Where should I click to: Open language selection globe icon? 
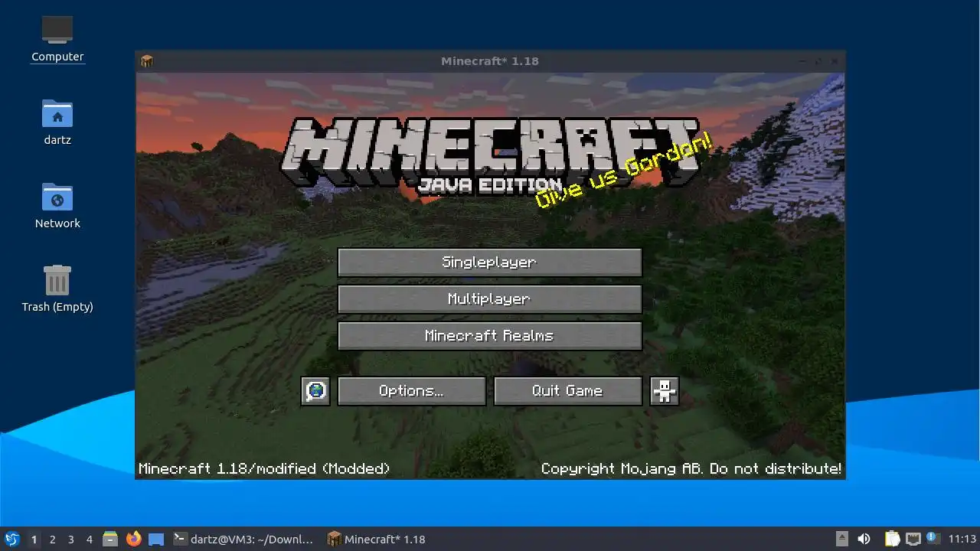click(x=315, y=391)
